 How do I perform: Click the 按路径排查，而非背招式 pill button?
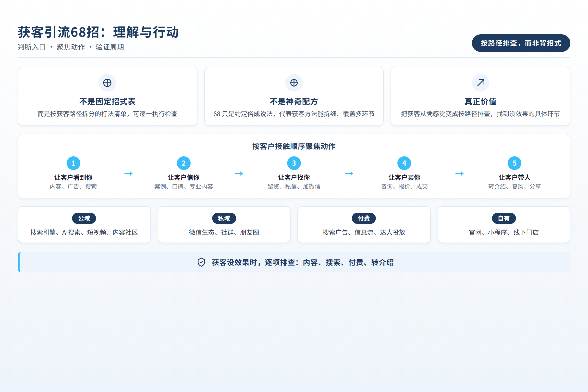tap(521, 43)
